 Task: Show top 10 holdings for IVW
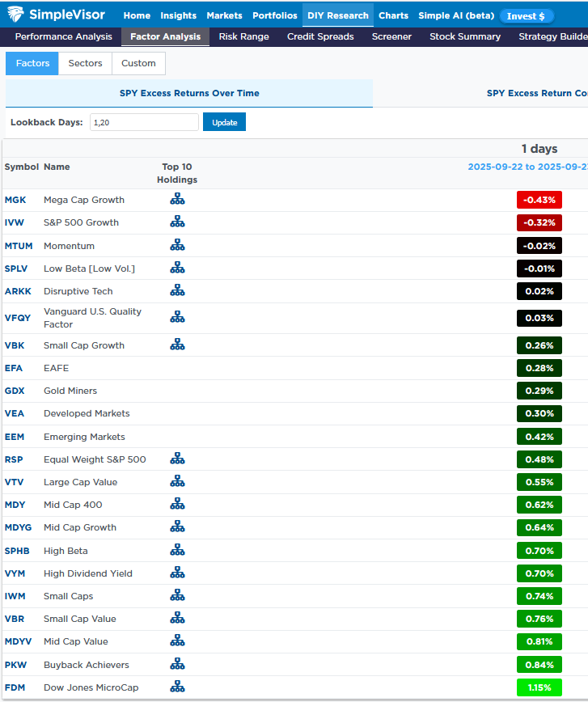point(177,222)
